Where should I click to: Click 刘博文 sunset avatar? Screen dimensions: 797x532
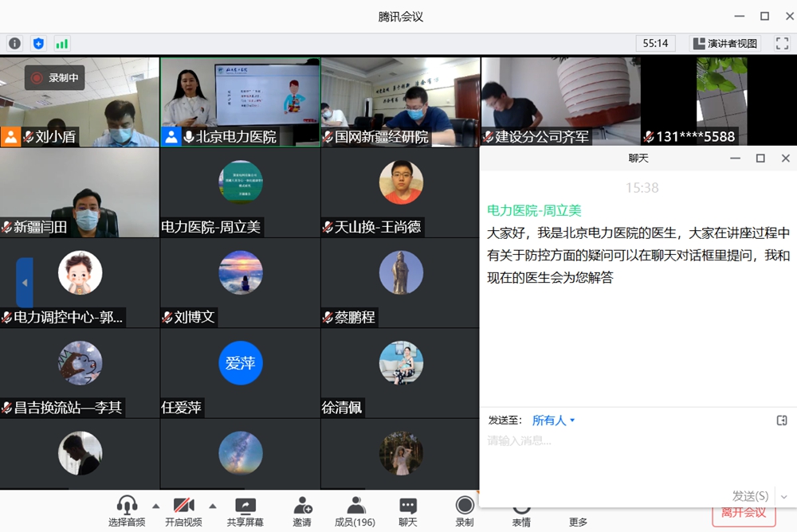241,273
